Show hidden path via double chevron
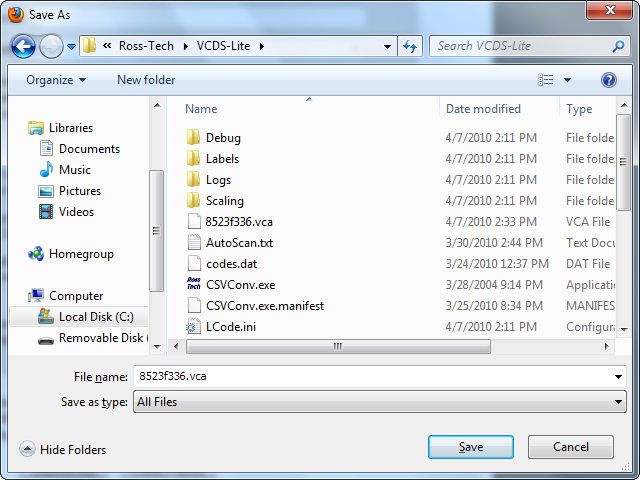The height and width of the screenshot is (480, 640). (107, 46)
